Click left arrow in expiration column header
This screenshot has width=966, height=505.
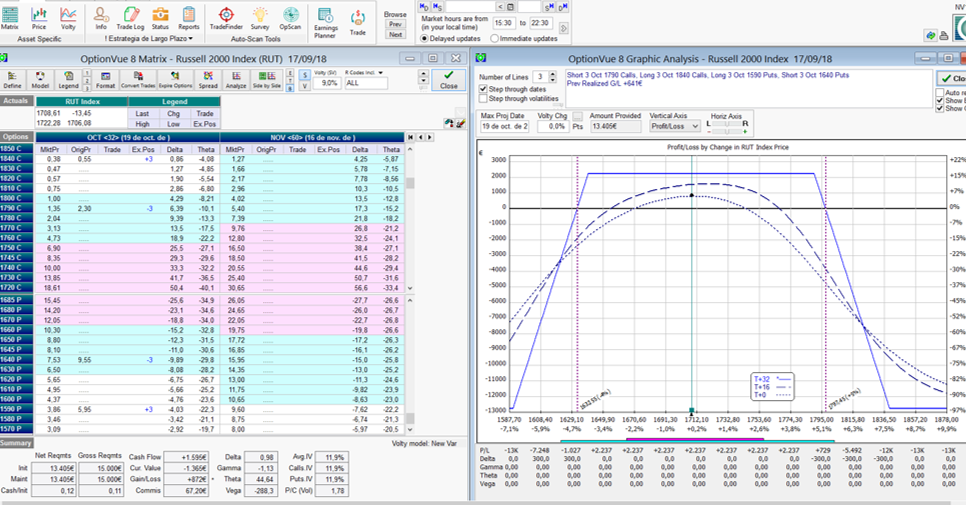click(x=421, y=137)
